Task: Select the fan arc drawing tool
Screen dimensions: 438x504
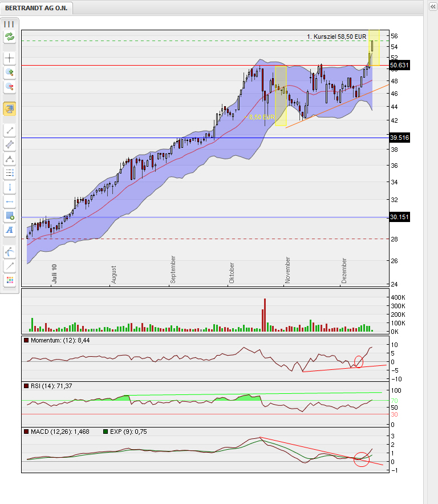Action: tap(10, 252)
